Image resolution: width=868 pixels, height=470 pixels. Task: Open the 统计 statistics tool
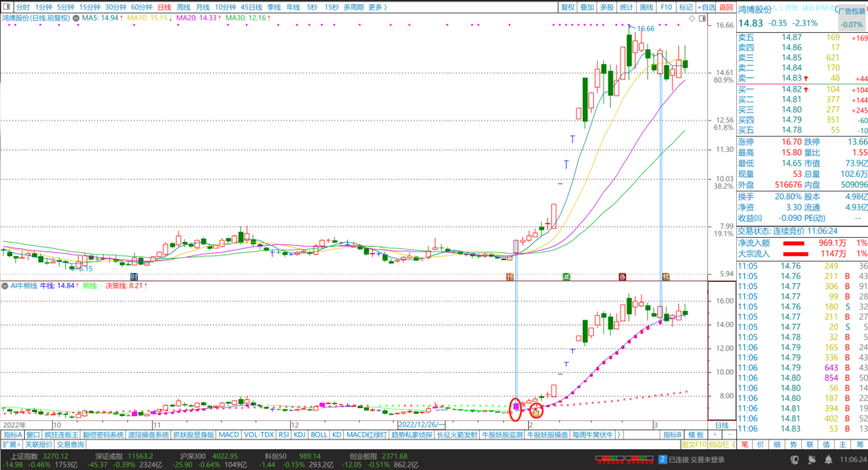click(x=627, y=7)
